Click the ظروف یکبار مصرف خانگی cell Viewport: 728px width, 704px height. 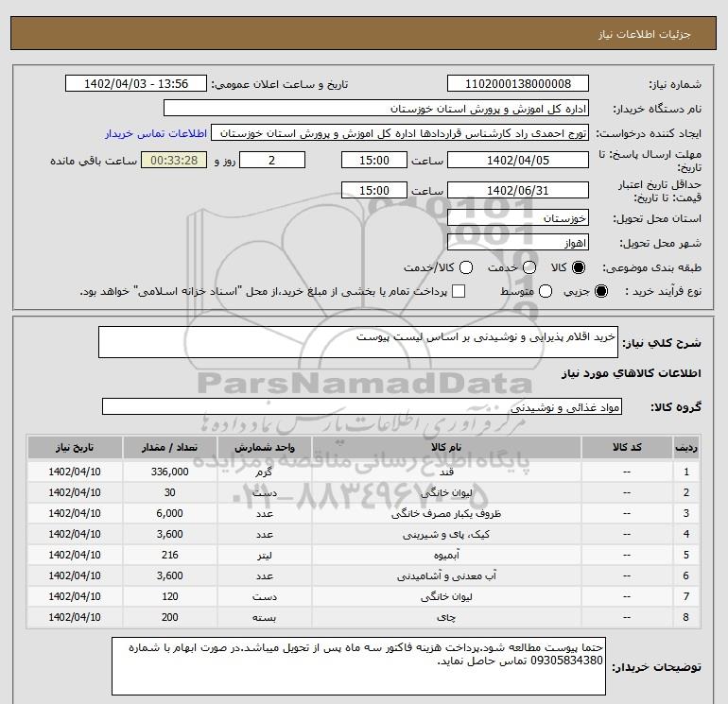point(446,513)
